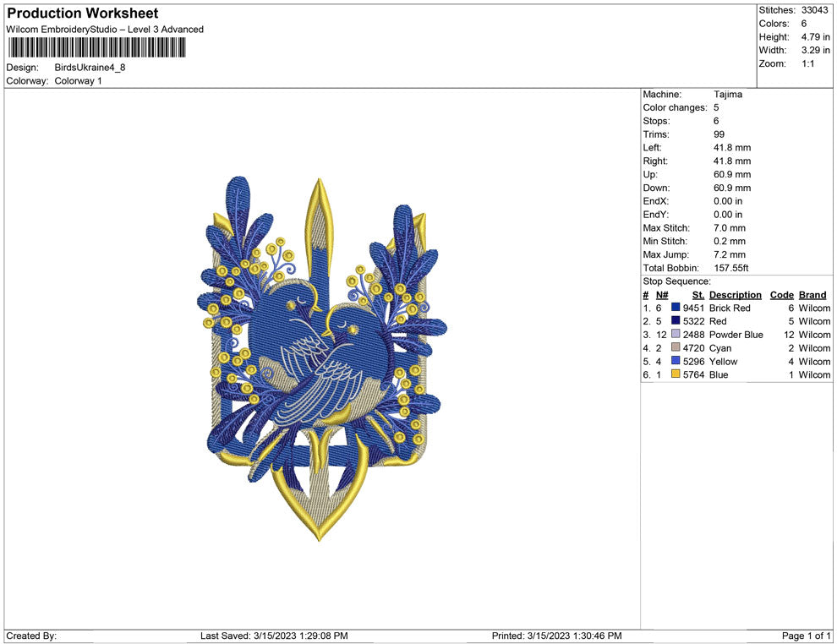Select the blue swatch in the Yellow 5296 row
Screen dimensions: 837x644
tap(676, 362)
